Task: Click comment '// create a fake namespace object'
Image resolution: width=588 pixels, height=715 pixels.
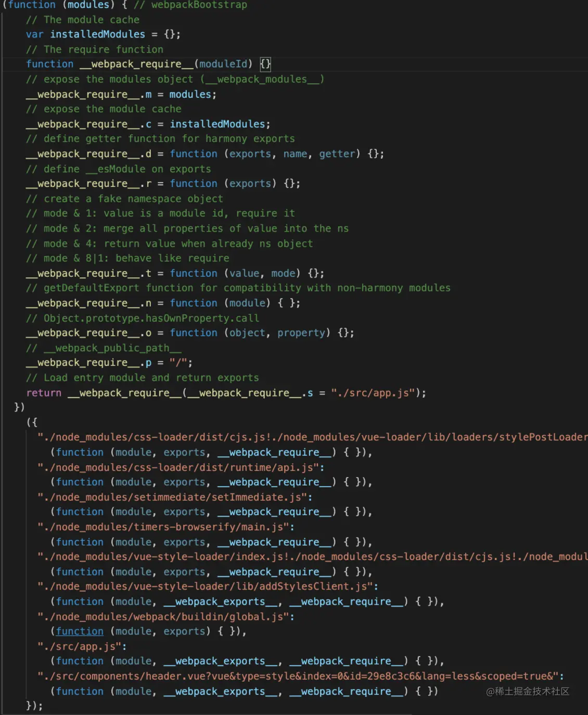Action: (124, 199)
